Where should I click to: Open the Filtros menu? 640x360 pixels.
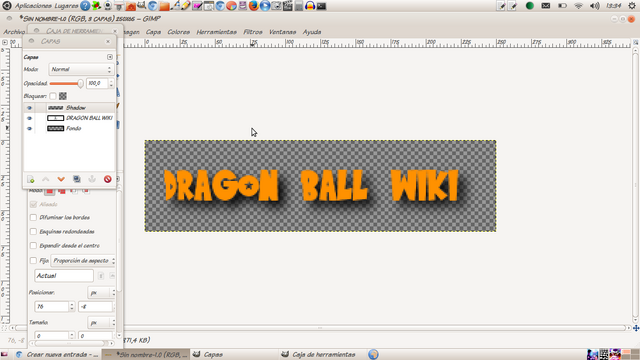tap(253, 32)
